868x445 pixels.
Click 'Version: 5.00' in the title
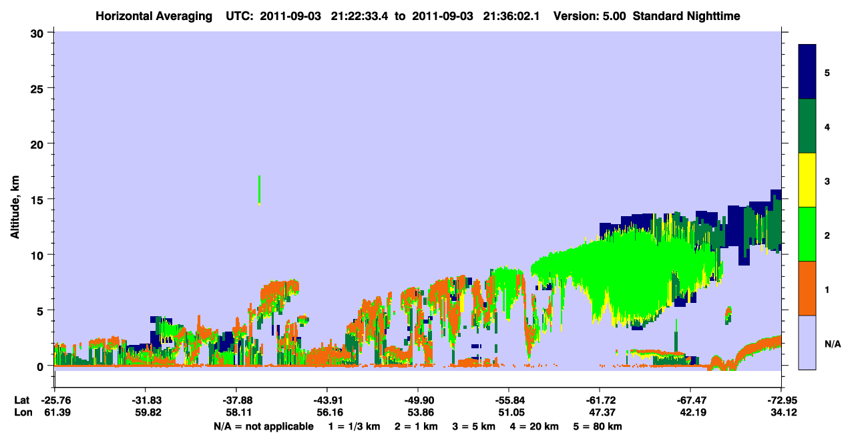click(589, 15)
